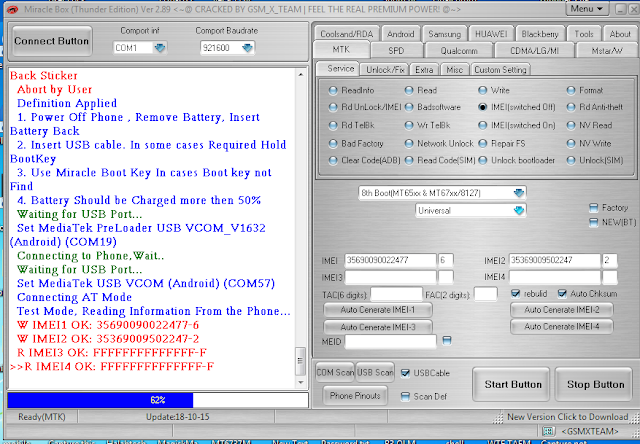Click the empty IMEI3 input field
640x444 pixels.
pos(391,278)
